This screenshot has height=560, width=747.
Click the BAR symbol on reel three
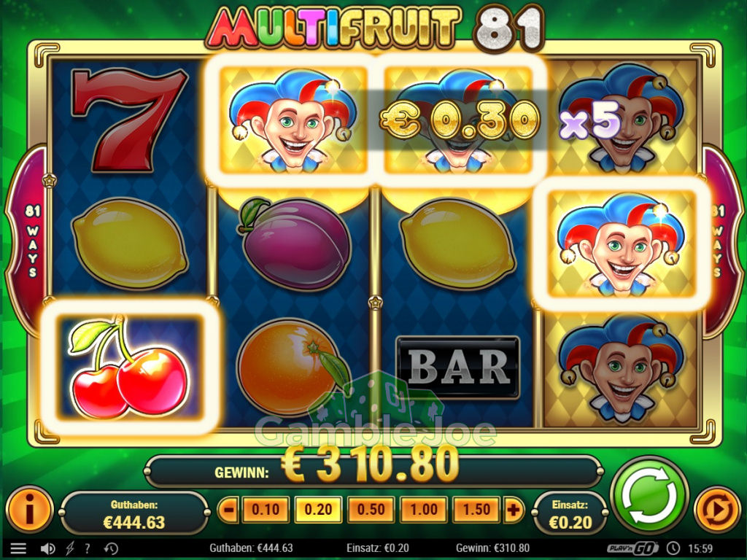(x=458, y=367)
